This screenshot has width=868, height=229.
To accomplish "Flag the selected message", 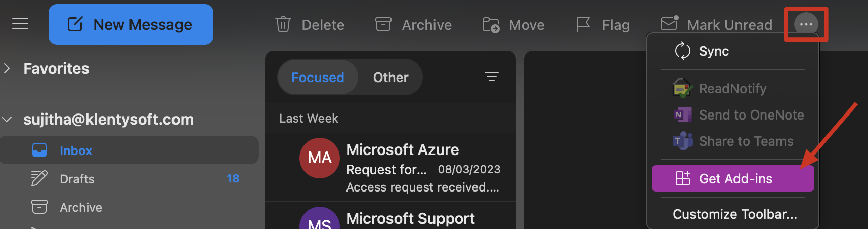I will 583,24.
